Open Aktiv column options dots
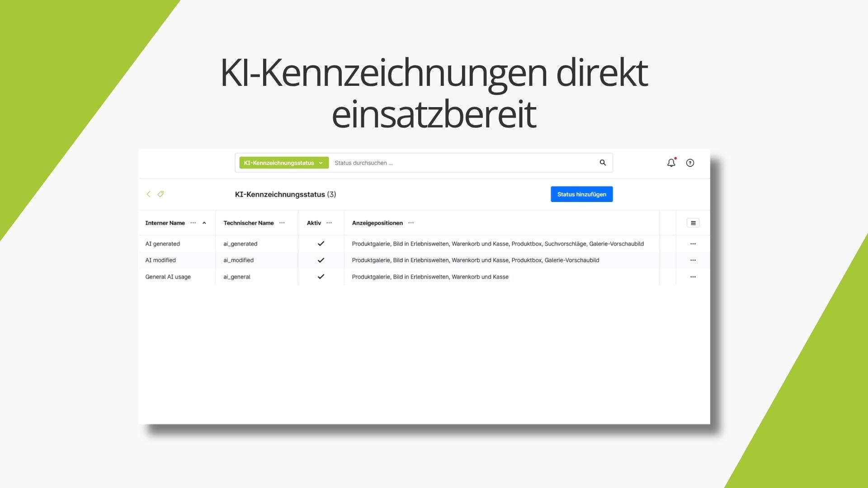The image size is (868, 488). pyautogui.click(x=329, y=223)
